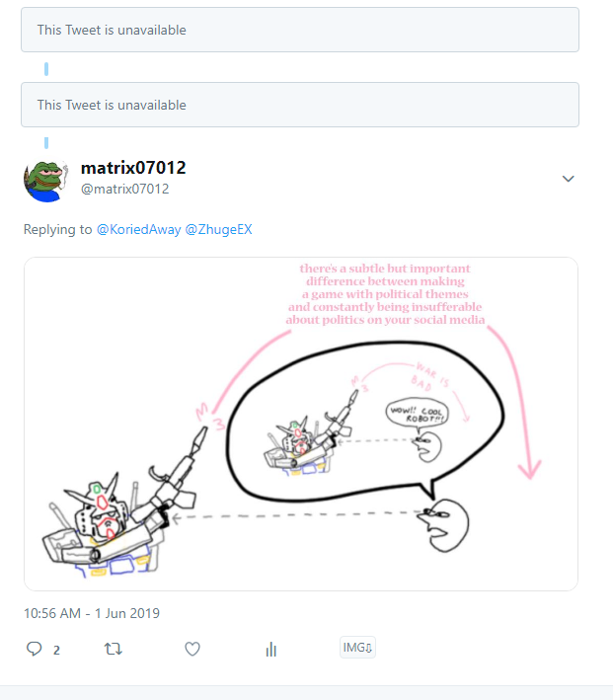The width and height of the screenshot is (613, 700).
Task: Click the @matrix07012 handle text
Action: (x=124, y=189)
